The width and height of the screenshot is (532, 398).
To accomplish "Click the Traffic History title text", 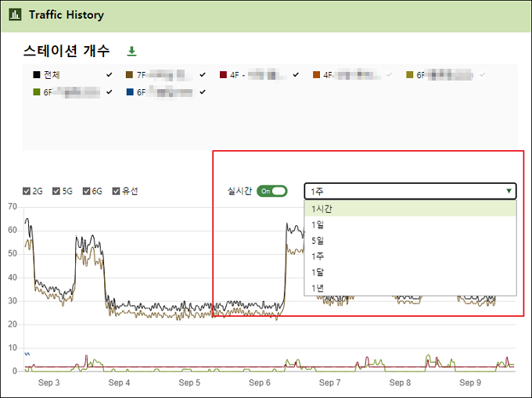I will click(66, 15).
